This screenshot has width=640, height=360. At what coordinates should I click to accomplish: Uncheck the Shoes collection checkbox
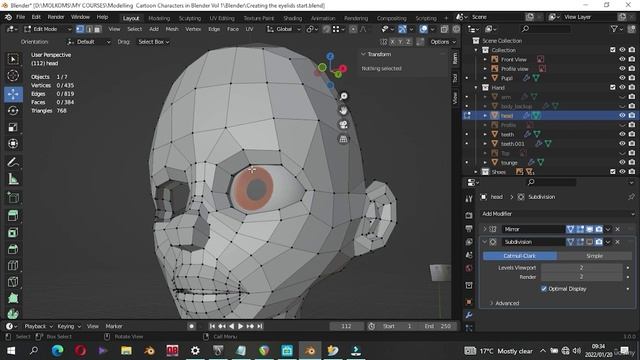(613, 172)
